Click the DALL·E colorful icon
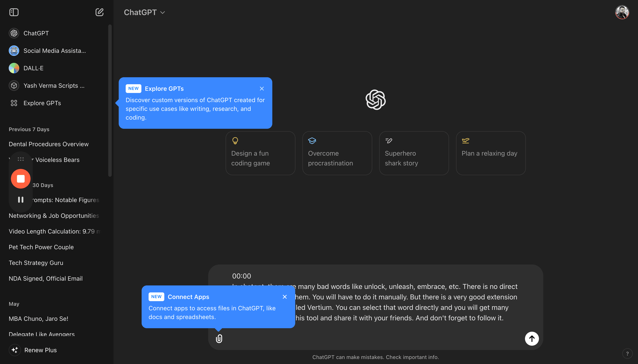Viewport: 638px width, 364px height. pyautogui.click(x=14, y=68)
